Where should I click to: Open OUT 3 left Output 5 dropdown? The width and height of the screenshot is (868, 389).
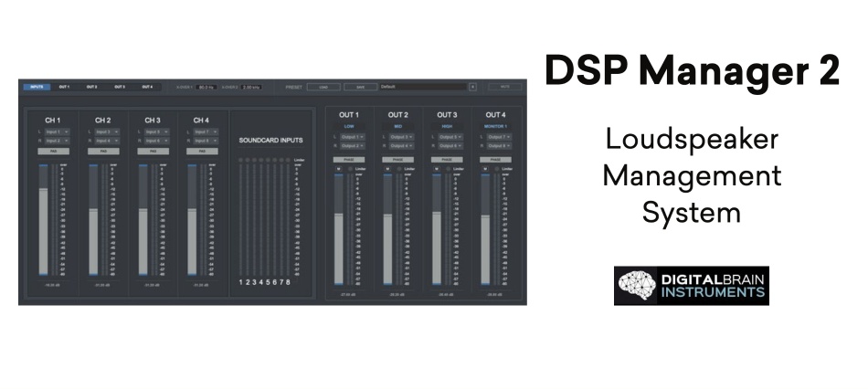click(450, 137)
